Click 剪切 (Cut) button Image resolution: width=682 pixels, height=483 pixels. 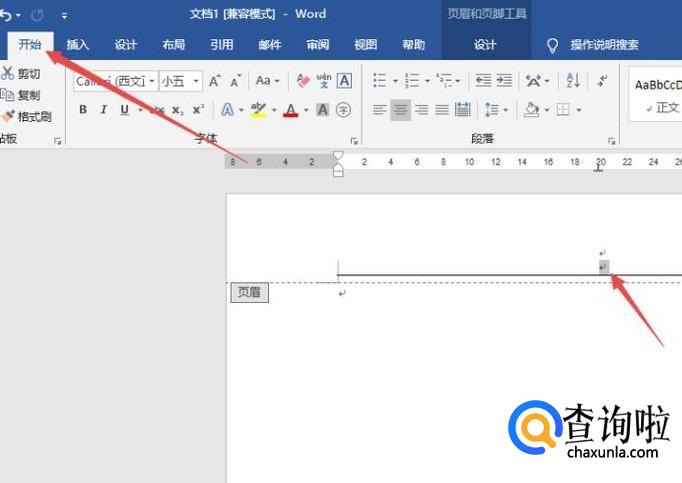[x=20, y=73]
